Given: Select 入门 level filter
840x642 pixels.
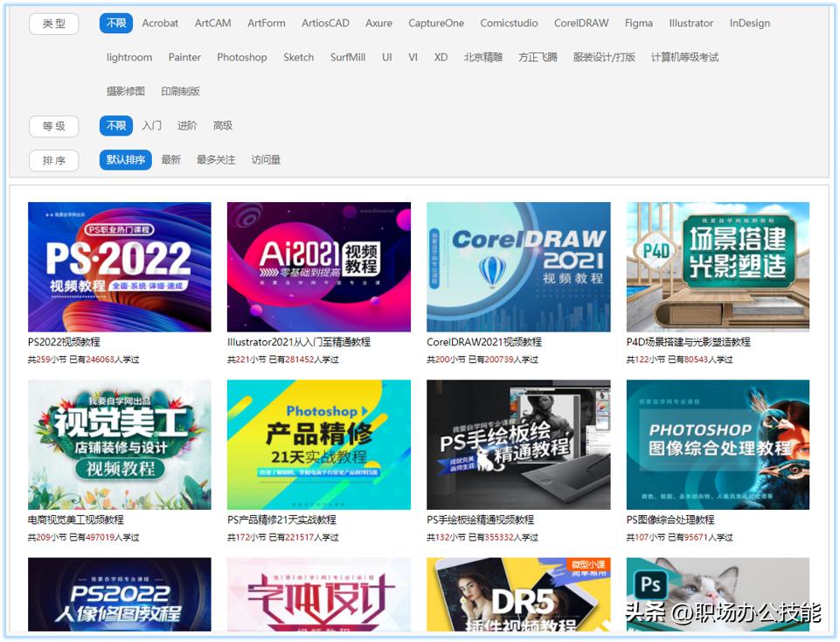Looking at the screenshot, I should coord(152,126).
